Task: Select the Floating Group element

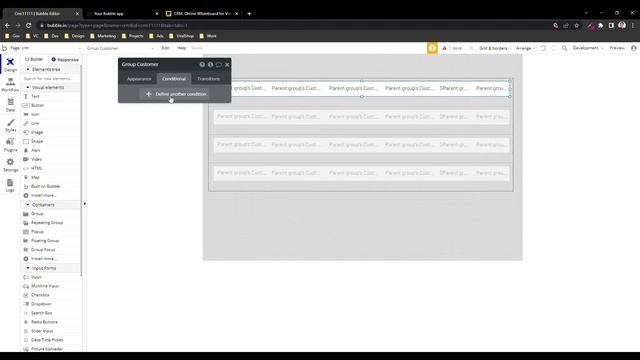Action: tap(51, 241)
